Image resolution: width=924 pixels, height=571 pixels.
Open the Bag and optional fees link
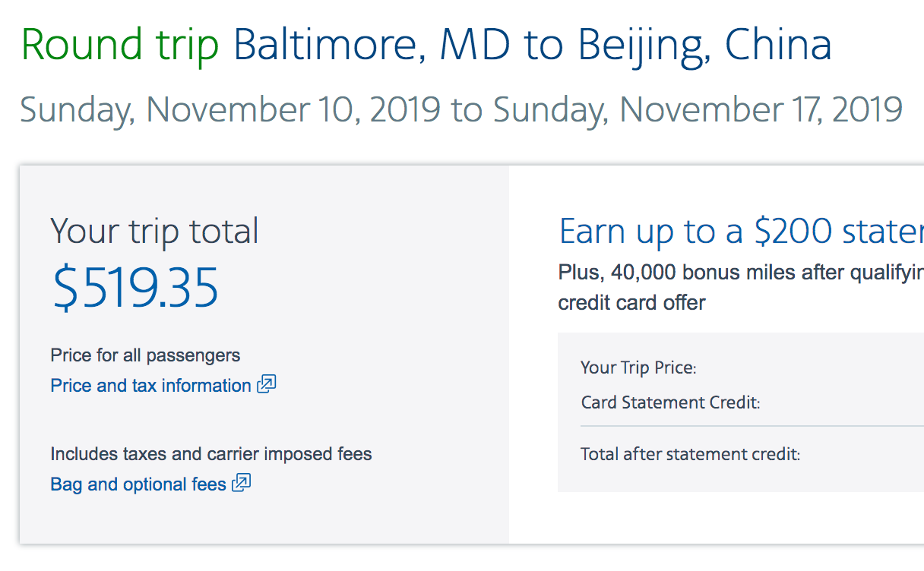(x=138, y=484)
